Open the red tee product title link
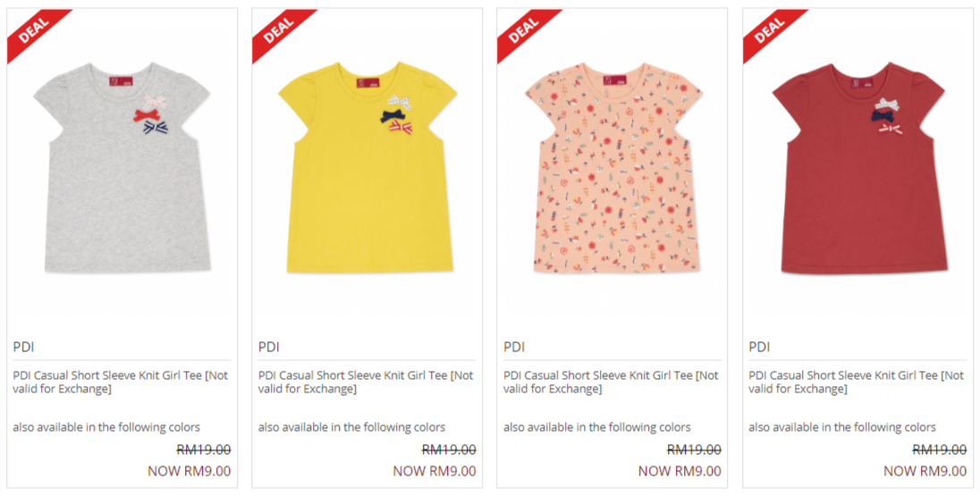This screenshot has width=980, height=496. [x=857, y=383]
